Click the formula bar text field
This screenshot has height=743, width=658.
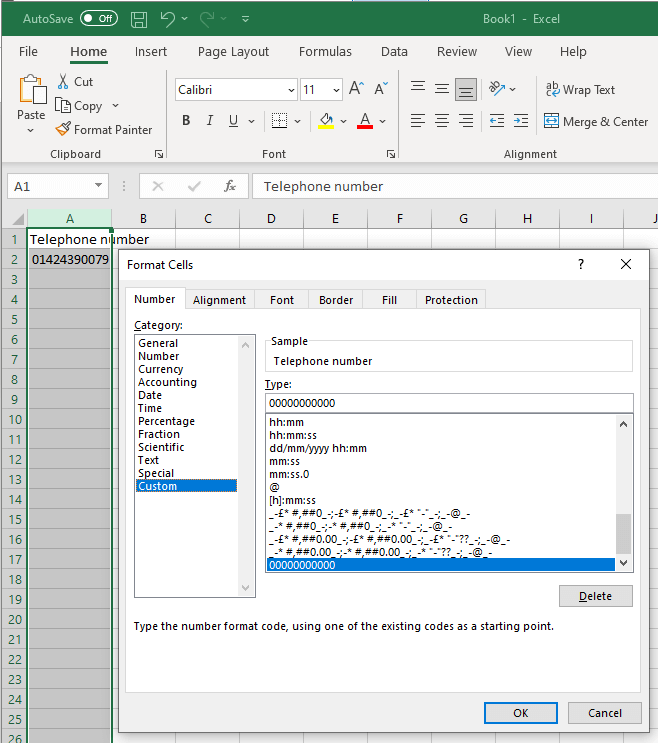tap(455, 186)
